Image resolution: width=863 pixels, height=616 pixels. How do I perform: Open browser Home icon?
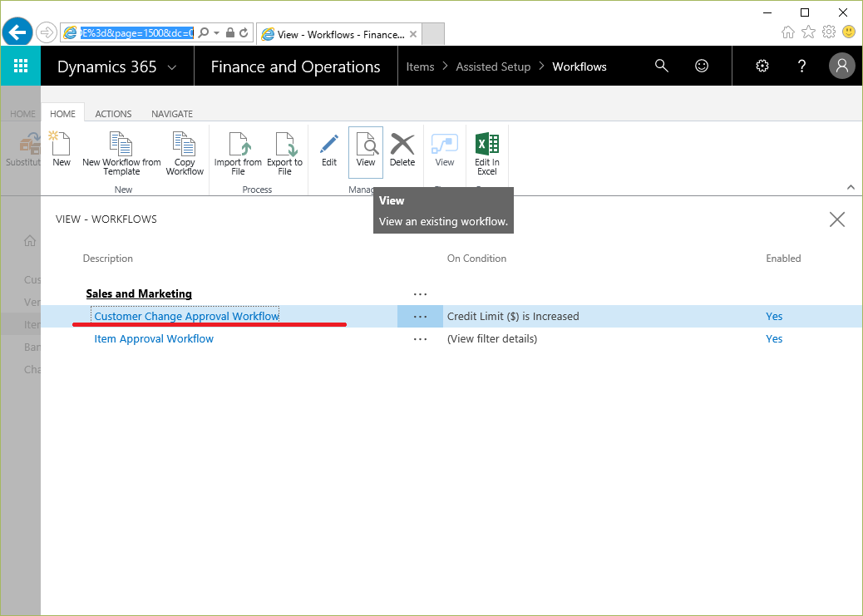tap(788, 32)
